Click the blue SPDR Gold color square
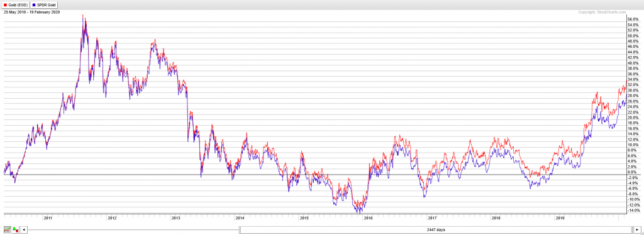 pyautogui.click(x=34, y=5)
